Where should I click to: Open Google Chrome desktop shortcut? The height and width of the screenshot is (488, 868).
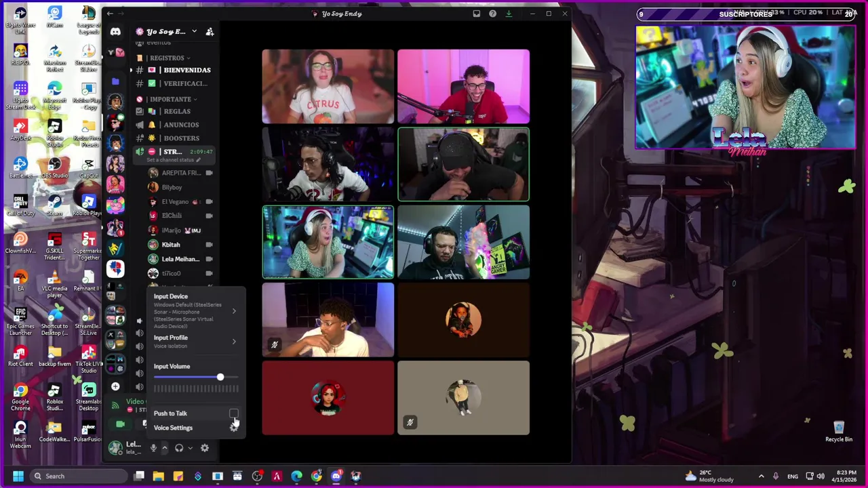20,396
